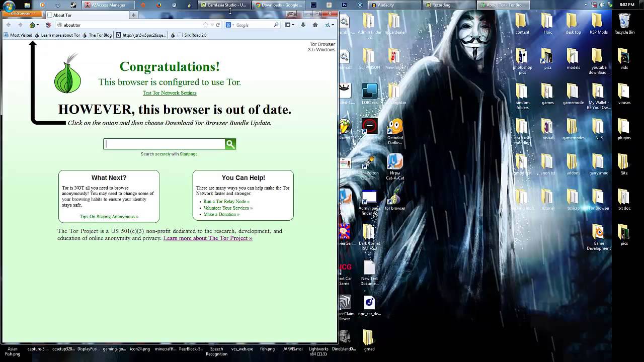Select the Hoic folder on desktop

547,24
